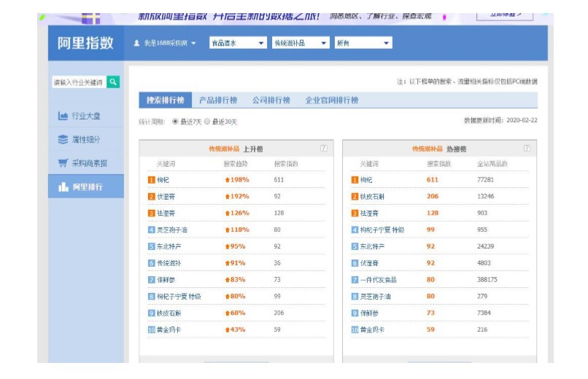Click banner button at top right
Viewport: 588px width, 379px height.
[505, 16]
